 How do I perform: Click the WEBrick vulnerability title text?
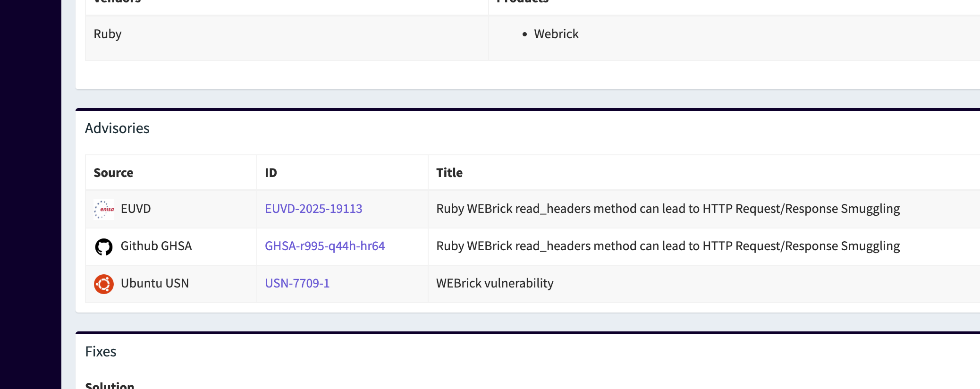click(495, 283)
